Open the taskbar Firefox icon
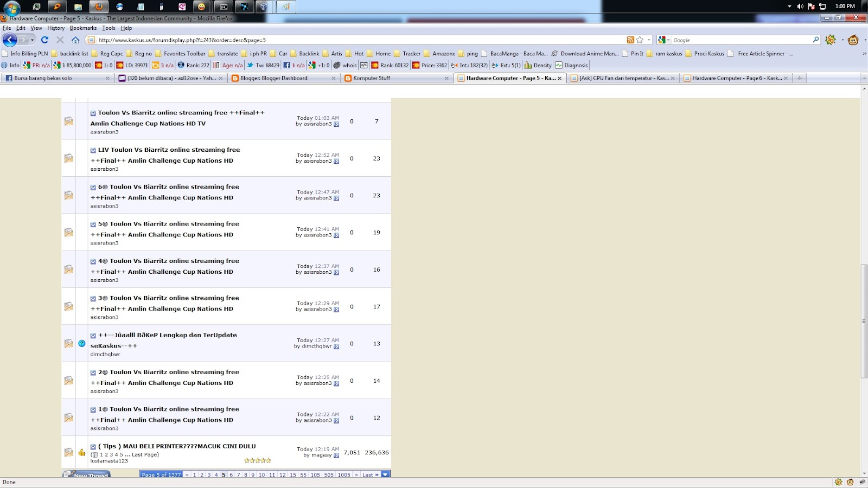 click(x=99, y=7)
